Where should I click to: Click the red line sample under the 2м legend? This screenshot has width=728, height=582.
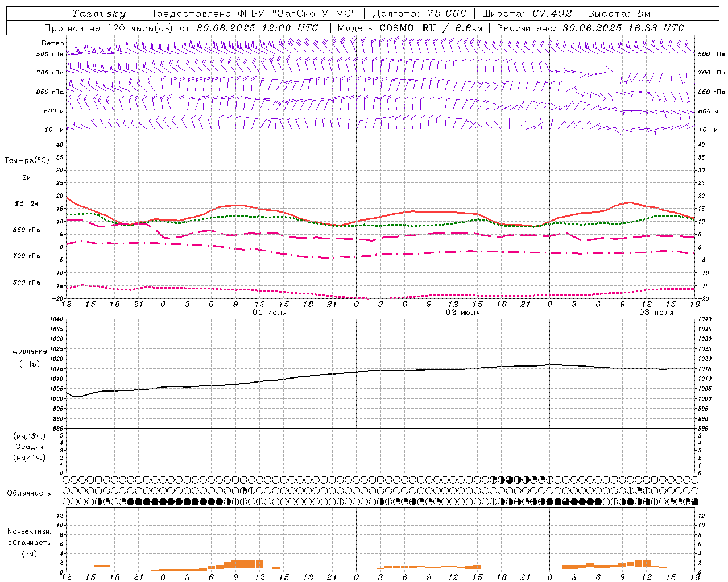pos(26,184)
